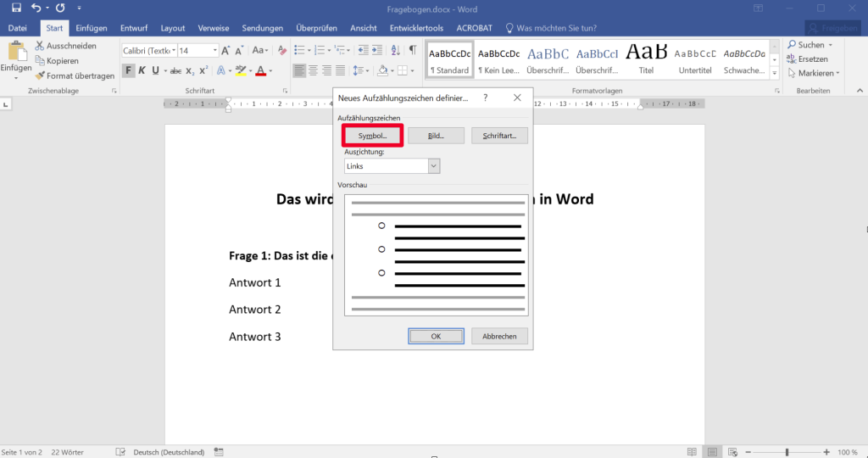Increase font size with the larger A icon

point(225,50)
